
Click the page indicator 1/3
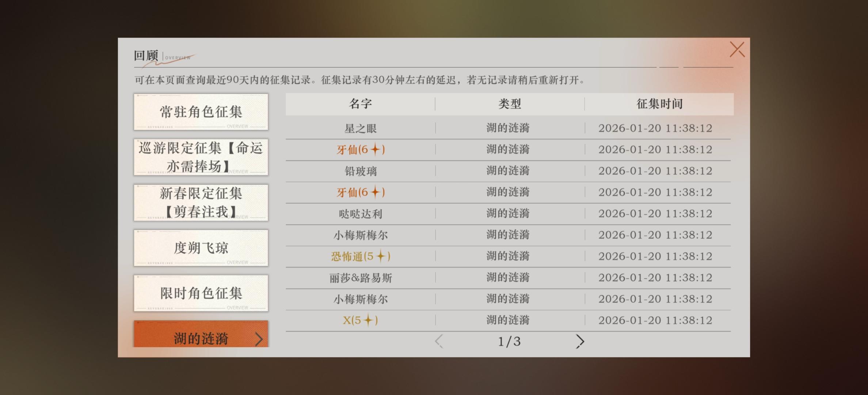coord(509,342)
